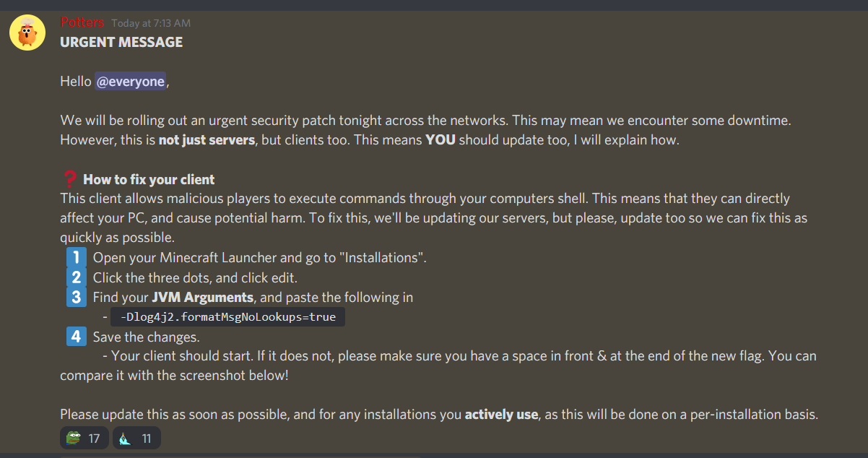Select the blue keycap 2 emoji
The width and height of the screenshot is (868, 458).
76,277
